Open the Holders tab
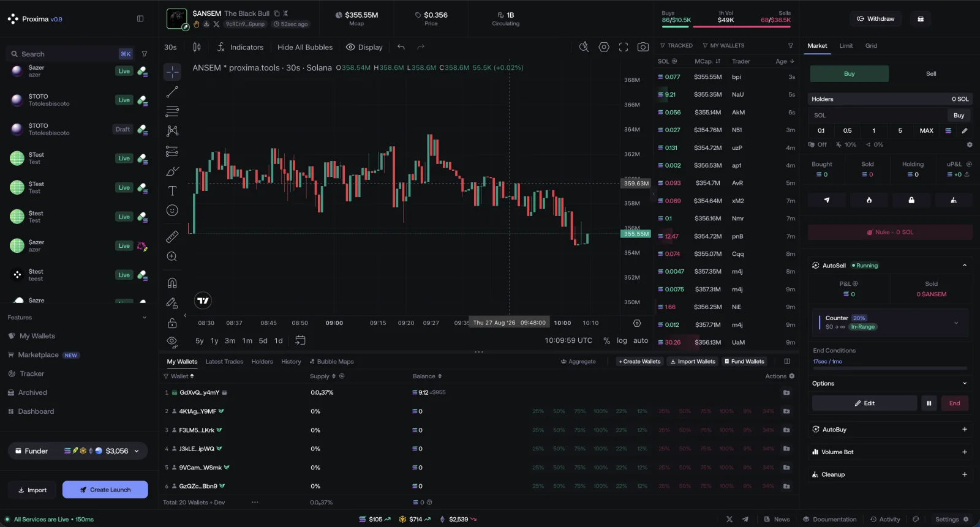 [x=262, y=362]
